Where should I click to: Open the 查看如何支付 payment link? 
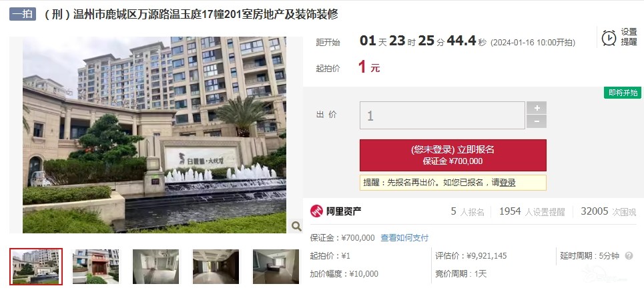[404, 237]
